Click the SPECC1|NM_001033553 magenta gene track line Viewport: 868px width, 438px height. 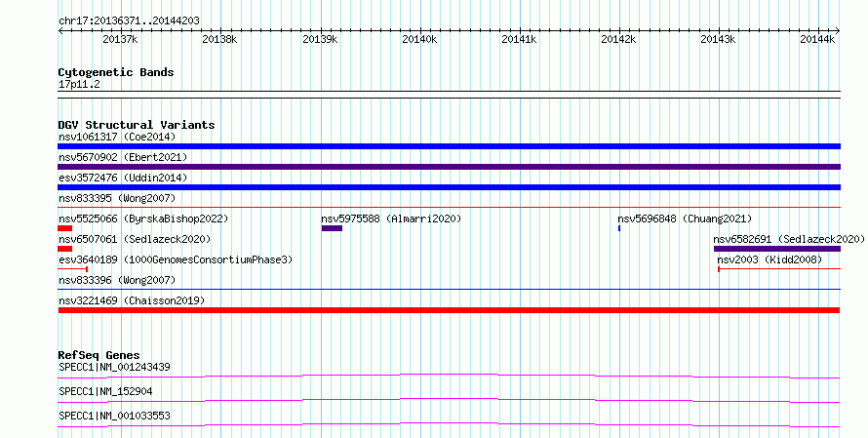pos(449,424)
